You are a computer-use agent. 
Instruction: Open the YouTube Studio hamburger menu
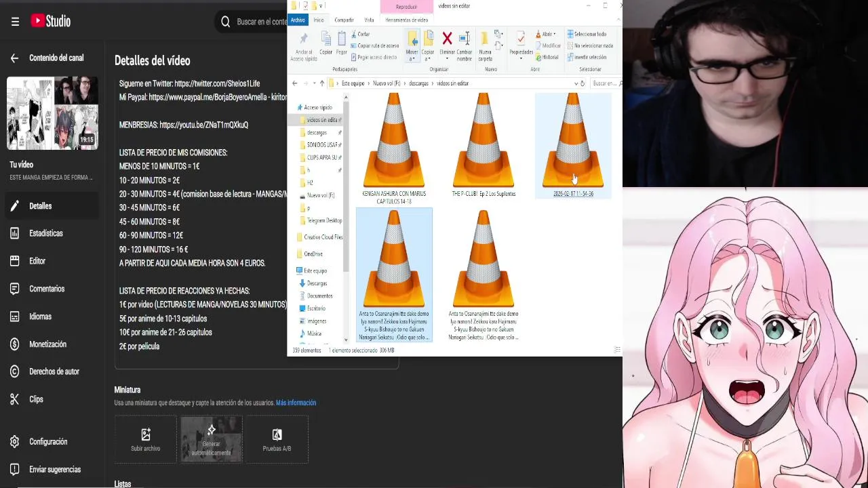click(15, 22)
